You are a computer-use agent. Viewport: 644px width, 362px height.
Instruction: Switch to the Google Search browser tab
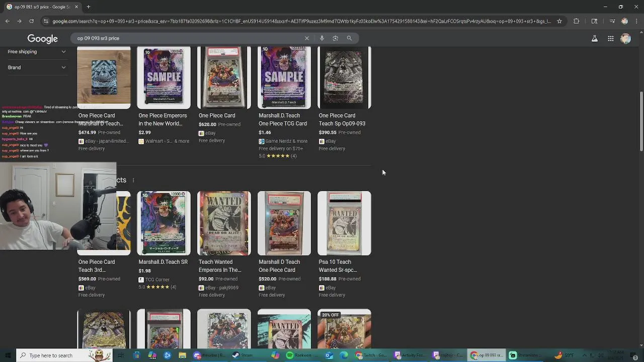click(42, 7)
